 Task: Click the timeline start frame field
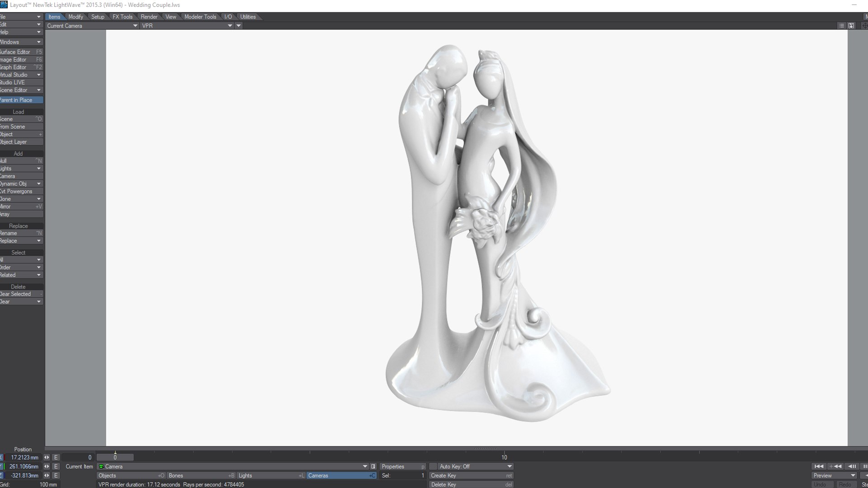point(78,457)
